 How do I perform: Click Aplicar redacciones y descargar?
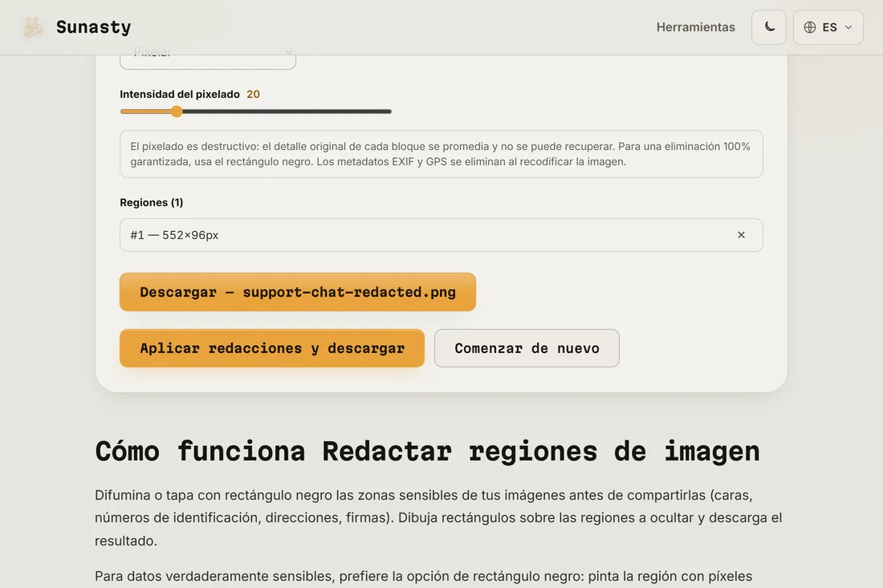coord(272,348)
